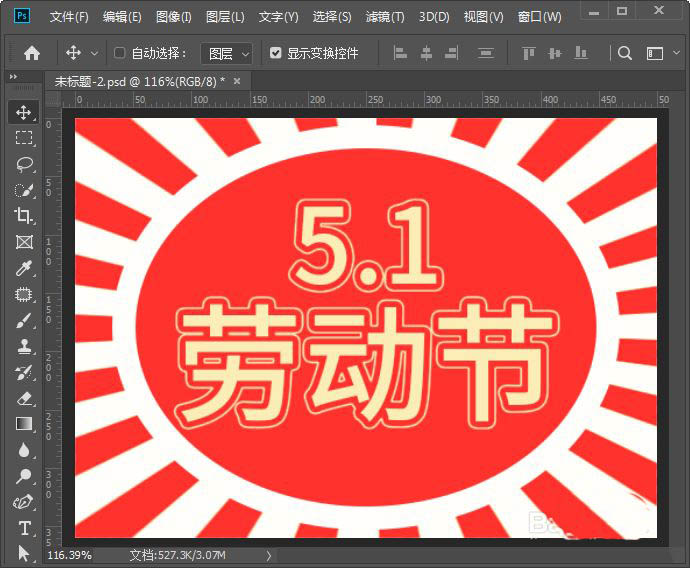
Task: Align vertical centers of layers
Action: coord(554,53)
